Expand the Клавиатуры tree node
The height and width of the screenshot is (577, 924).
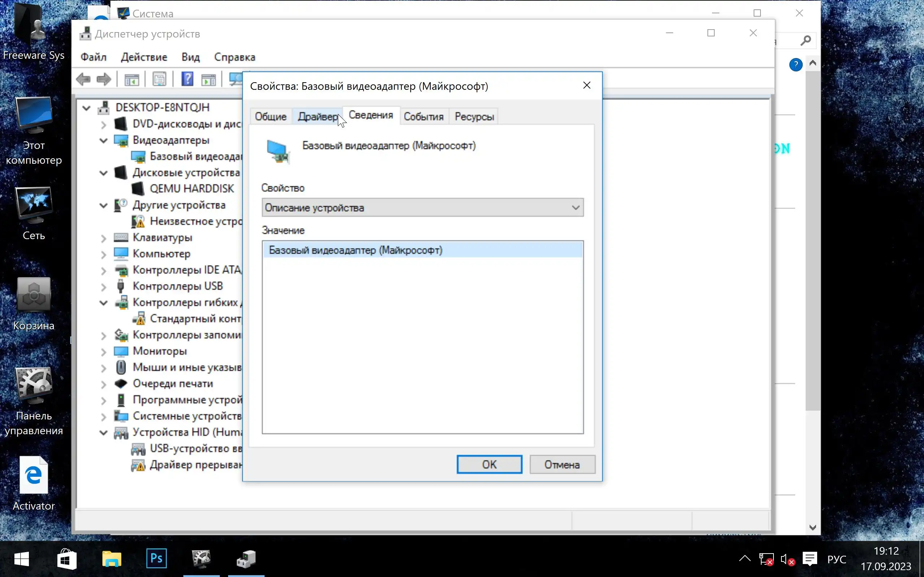104,238
